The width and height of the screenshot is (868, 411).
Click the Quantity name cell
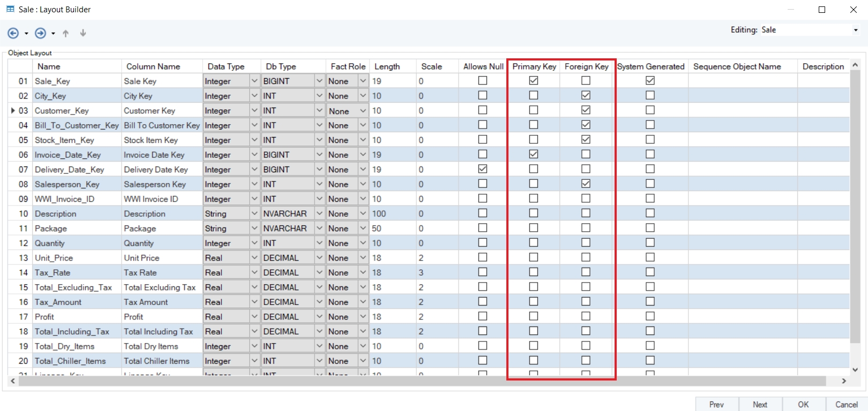[50, 243]
